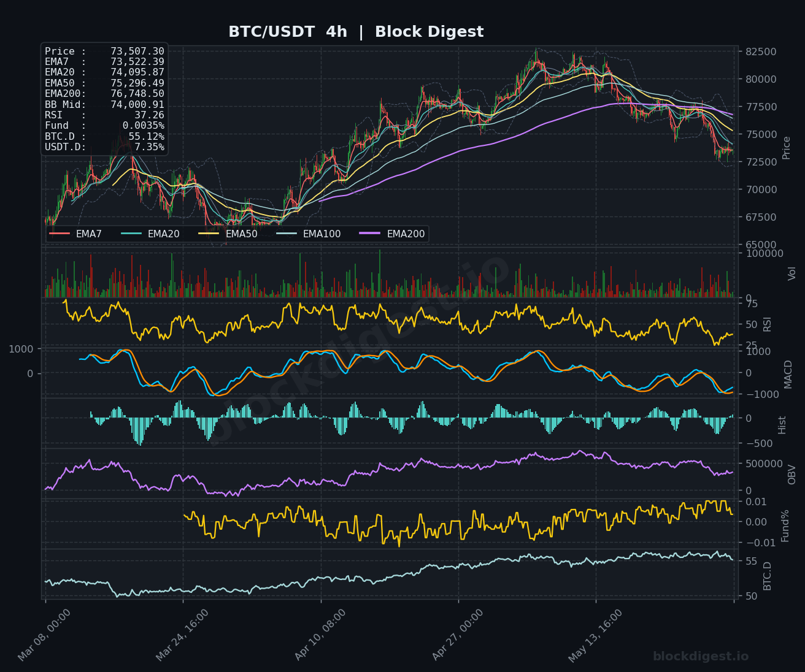Click the EMA50 value 75,296.49

click(x=137, y=83)
